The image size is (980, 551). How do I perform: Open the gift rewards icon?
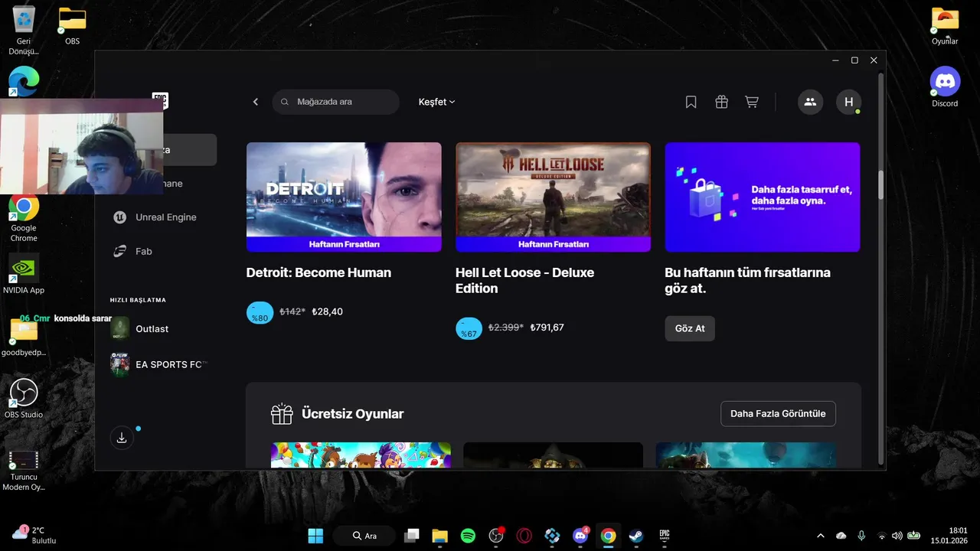click(721, 102)
